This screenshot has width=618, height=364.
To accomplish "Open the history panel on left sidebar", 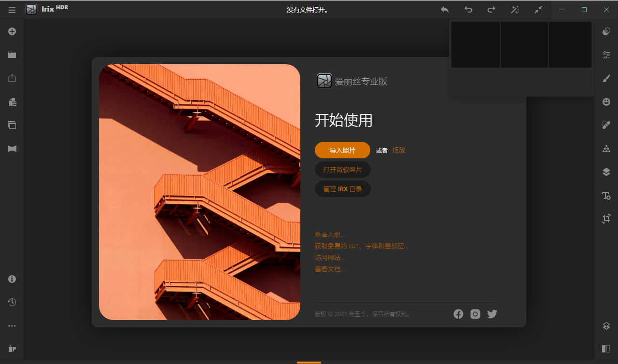I will (x=12, y=302).
